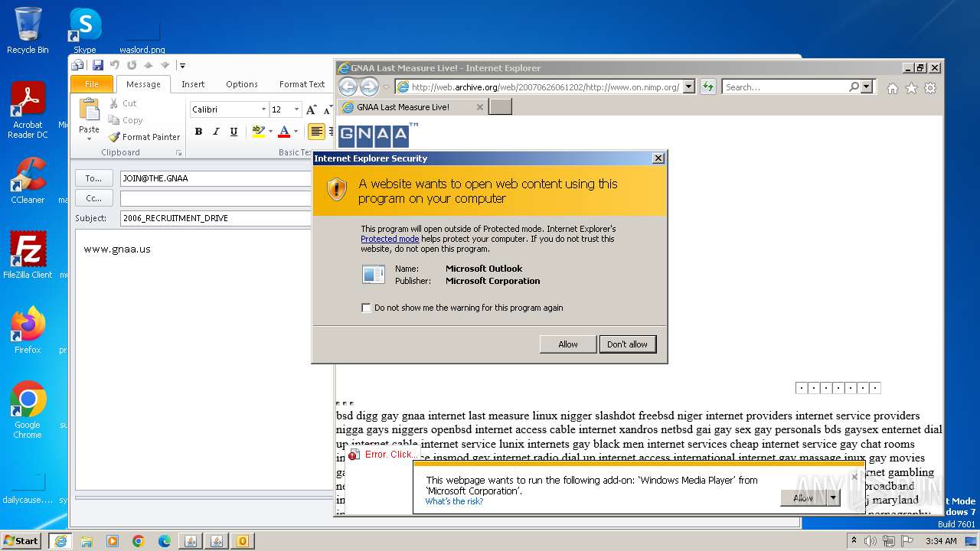Click Don't allow in IE Security dialog
980x551 pixels.
(x=627, y=344)
